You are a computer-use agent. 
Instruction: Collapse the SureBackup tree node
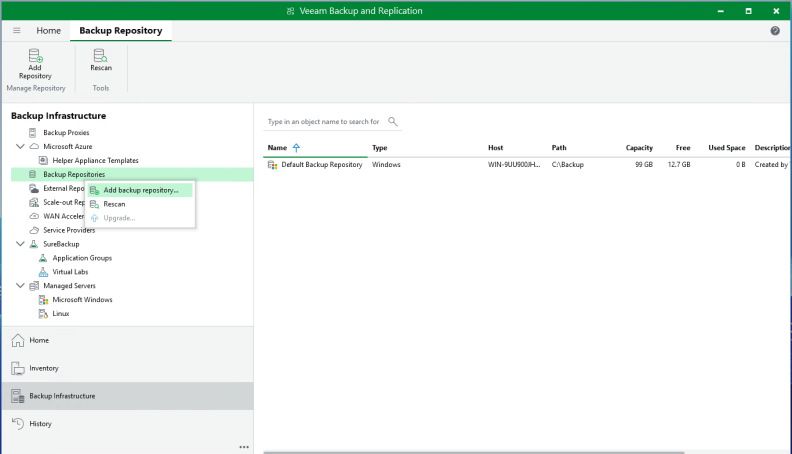pyautogui.click(x=21, y=244)
